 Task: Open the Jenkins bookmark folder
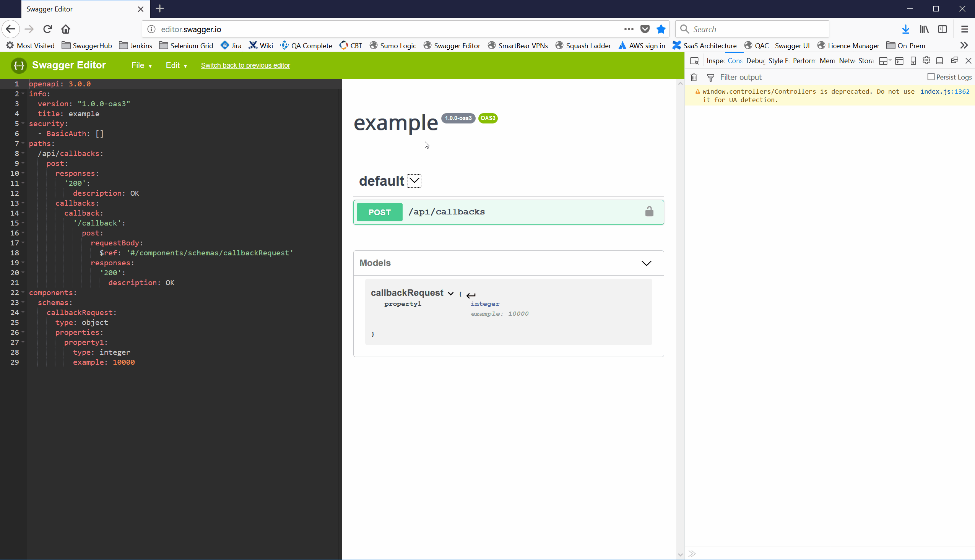pos(136,45)
